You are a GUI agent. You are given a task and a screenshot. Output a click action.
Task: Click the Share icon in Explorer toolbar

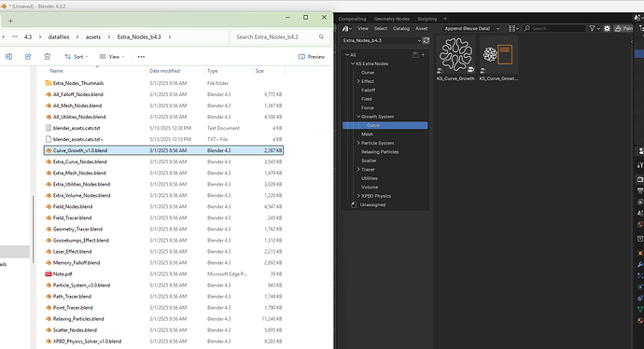click(28, 57)
